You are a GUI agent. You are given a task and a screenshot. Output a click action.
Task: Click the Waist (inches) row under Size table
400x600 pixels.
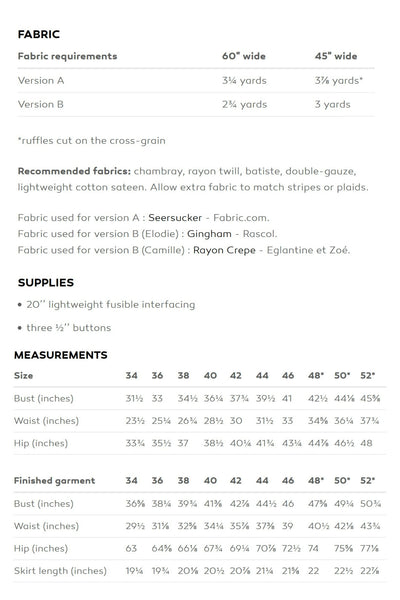point(200,421)
